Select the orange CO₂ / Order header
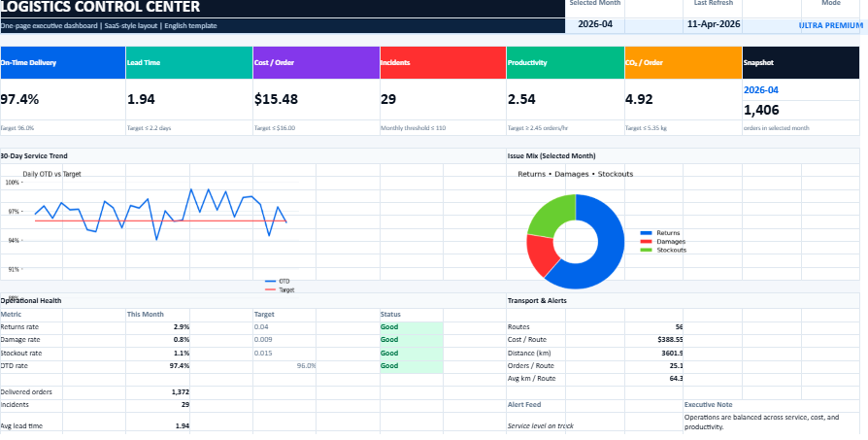This screenshot has height=440, width=868. 683,62
